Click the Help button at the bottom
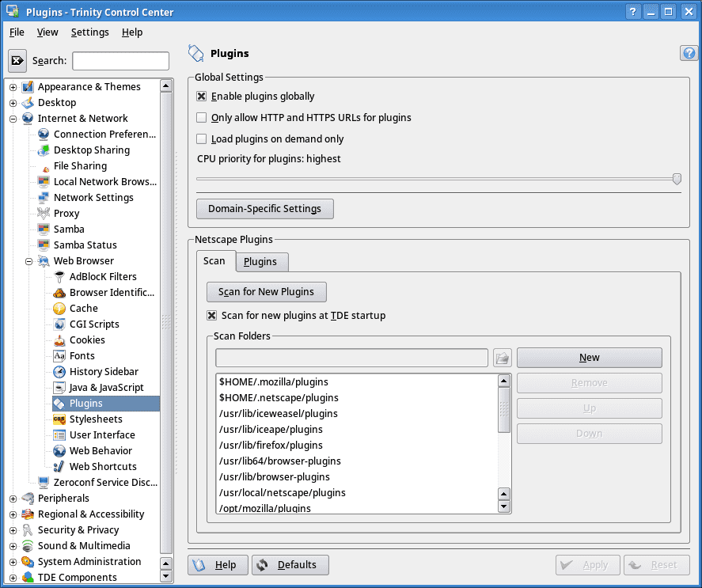This screenshot has height=588, width=702. coord(218,565)
